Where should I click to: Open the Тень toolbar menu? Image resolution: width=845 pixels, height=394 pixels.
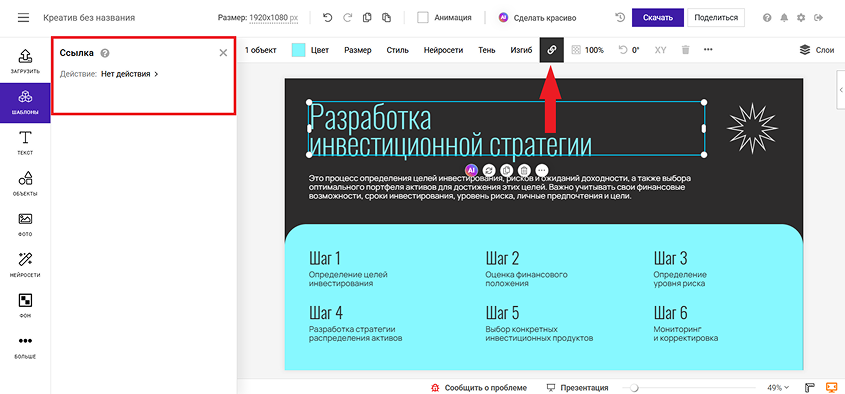click(487, 50)
